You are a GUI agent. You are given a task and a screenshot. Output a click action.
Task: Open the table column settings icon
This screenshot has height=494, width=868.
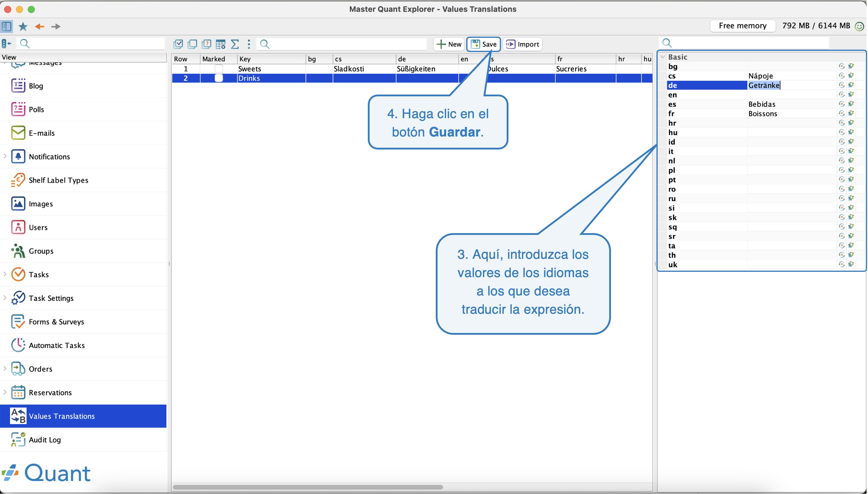(221, 44)
